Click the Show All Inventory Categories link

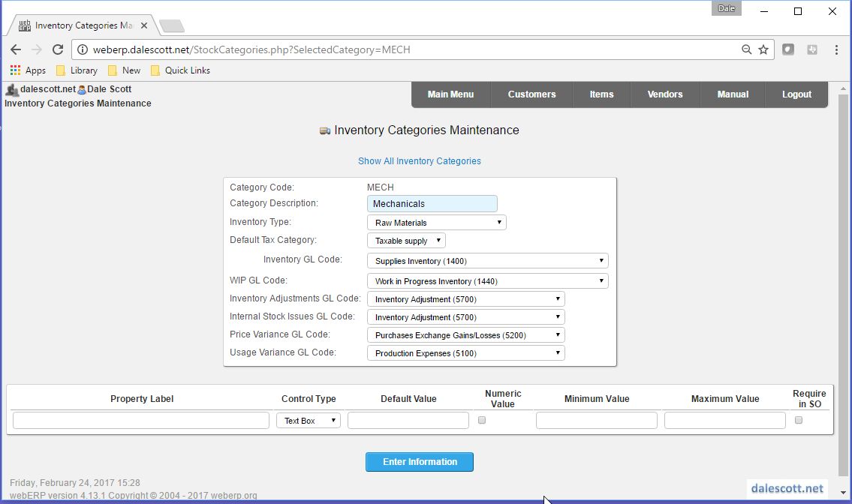coord(419,160)
